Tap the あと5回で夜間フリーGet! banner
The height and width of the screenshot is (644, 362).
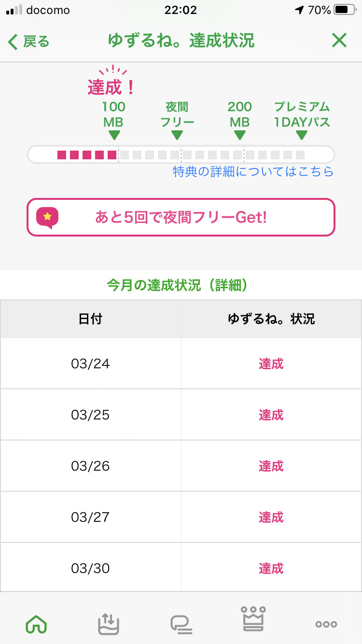click(181, 217)
